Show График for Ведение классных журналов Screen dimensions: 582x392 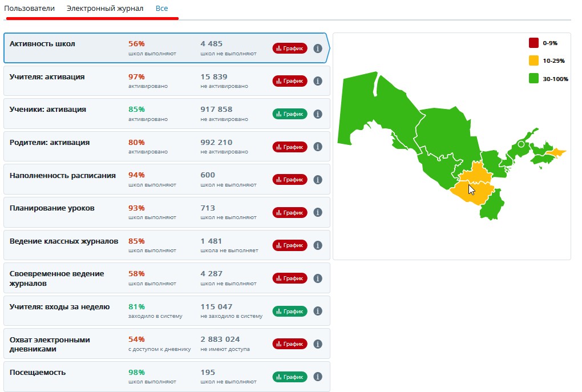pos(290,245)
